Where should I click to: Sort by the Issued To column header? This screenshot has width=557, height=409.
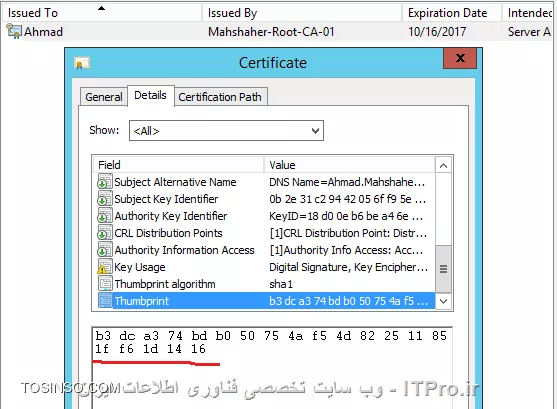pos(101,13)
